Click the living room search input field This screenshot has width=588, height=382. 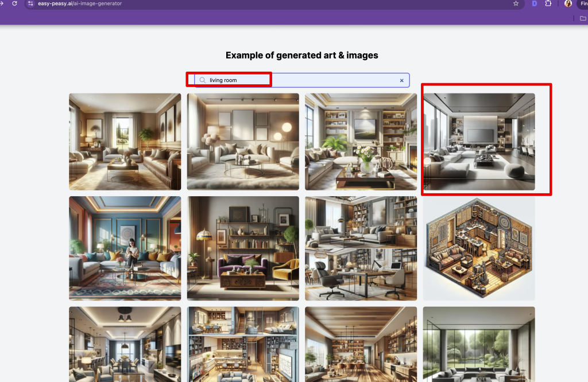(x=299, y=80)
